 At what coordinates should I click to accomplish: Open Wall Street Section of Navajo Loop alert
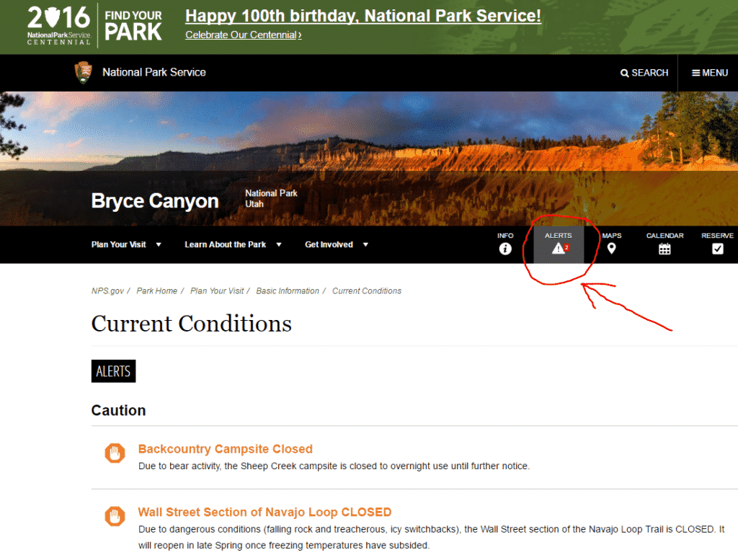[264, 512]
